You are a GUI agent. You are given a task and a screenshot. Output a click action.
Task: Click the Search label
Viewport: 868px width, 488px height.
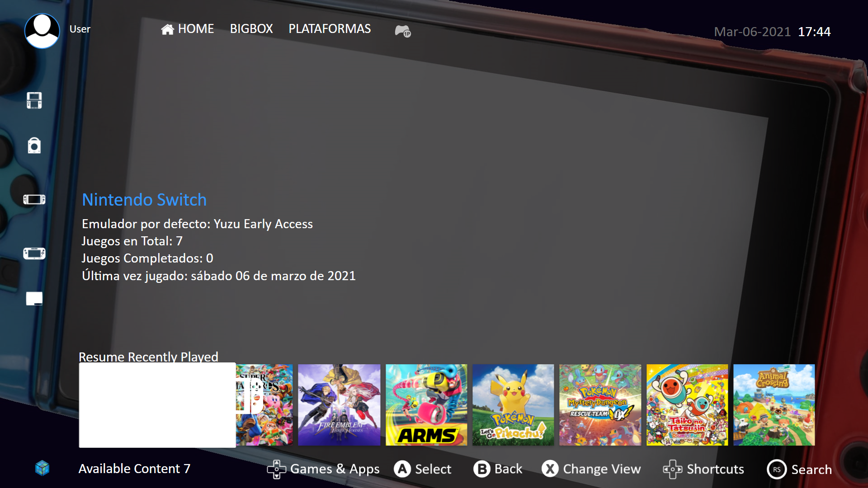pyautogui.click(x=811, y=469)
